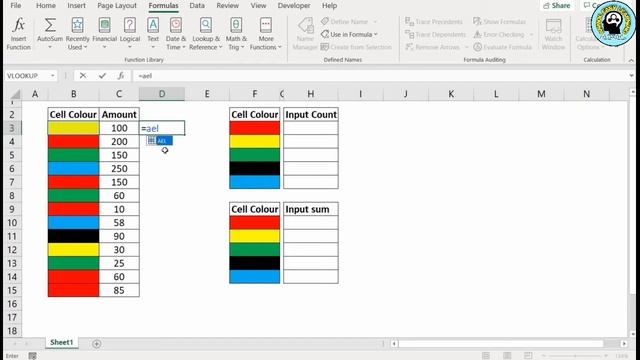Click the formula bar input
The height and width of the screenshot is (360, 640).
pyautogui.click(x=380, y=76)
